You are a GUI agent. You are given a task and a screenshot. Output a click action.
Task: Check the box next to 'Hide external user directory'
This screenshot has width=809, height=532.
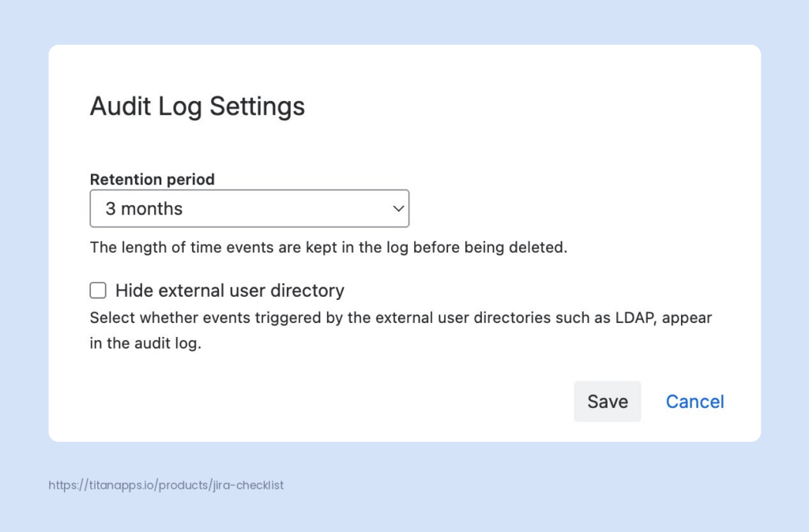pos(97,290)
